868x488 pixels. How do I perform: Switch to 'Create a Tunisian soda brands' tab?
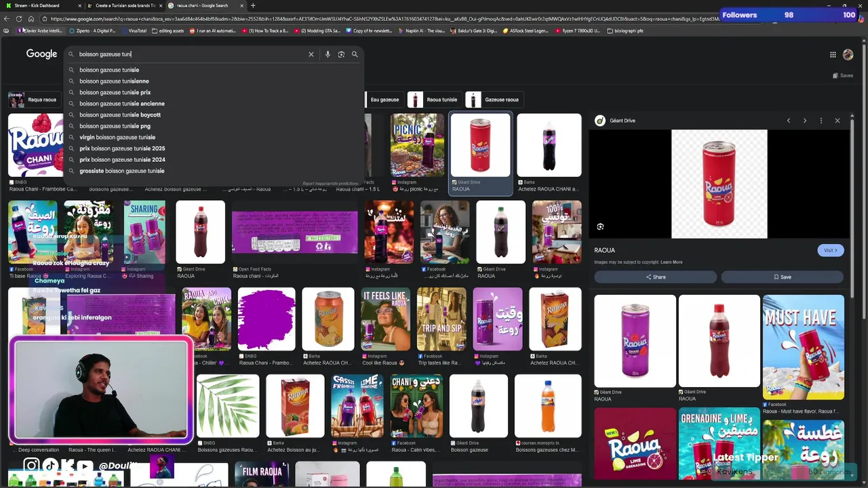(x=124, y=5)
